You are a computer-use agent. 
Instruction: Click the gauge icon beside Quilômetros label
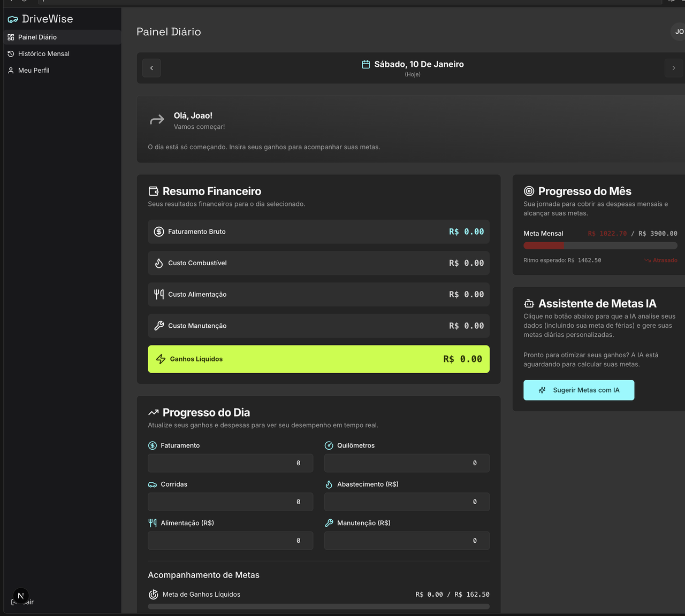(x=329, y=445)
